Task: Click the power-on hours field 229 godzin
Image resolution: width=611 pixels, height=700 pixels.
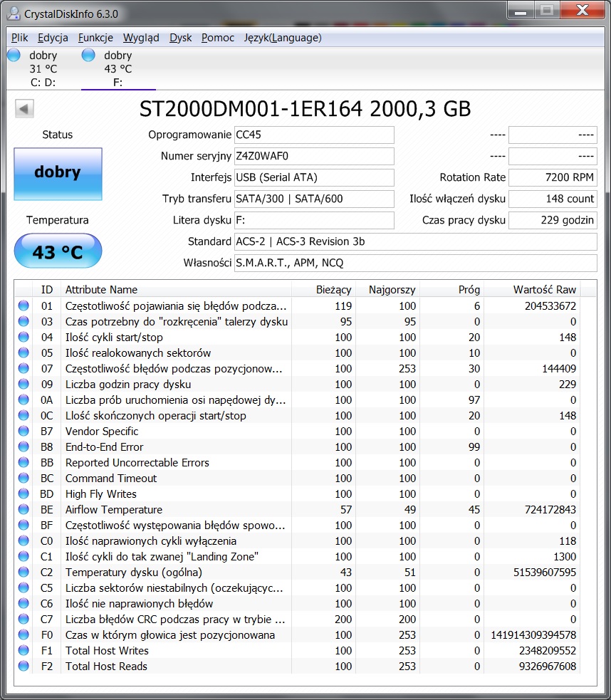Action: click(553, 221)
